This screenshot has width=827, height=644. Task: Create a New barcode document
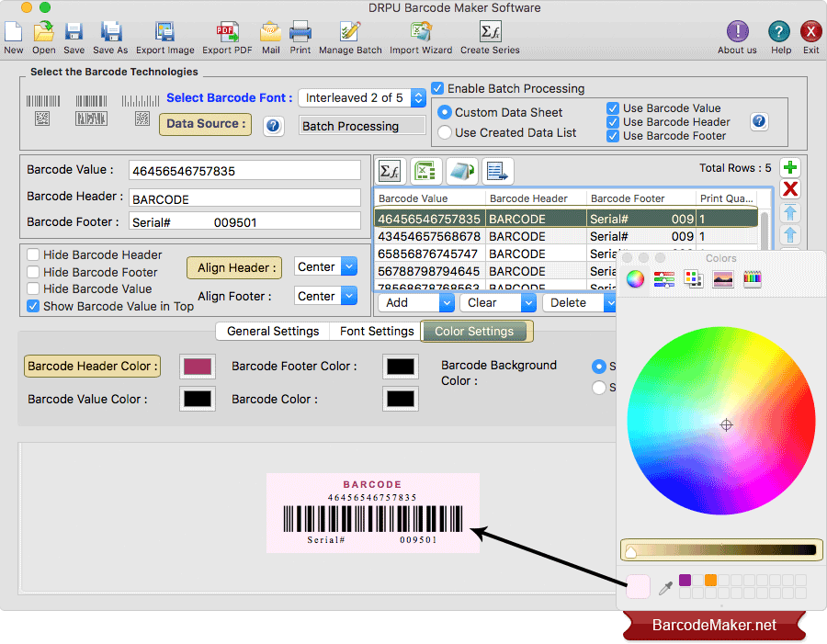click(x=13, y=38)
